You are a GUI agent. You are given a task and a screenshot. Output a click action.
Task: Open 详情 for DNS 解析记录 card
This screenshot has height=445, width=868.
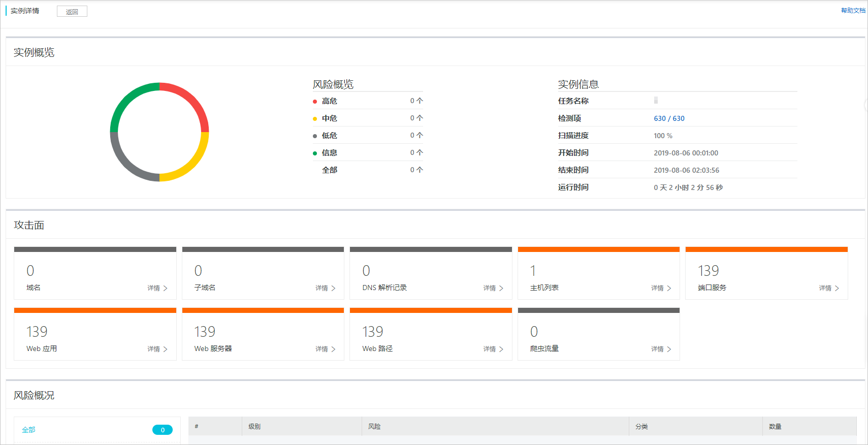point(493,288)
